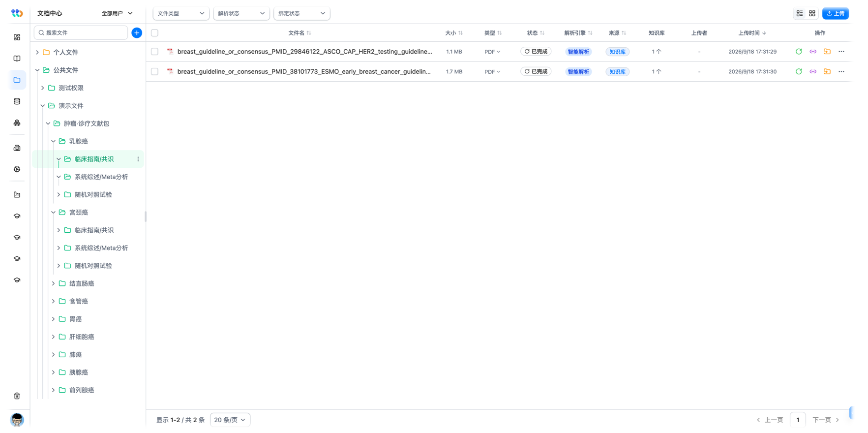Switch to list view layout
868x433 pixels.
(800, 13)
